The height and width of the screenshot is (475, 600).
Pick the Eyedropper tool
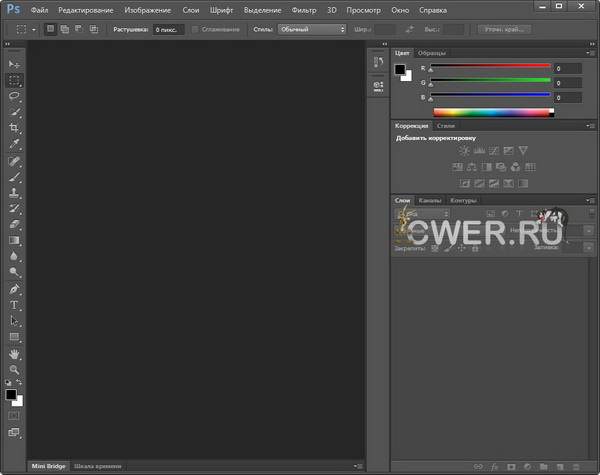point(14,144)
